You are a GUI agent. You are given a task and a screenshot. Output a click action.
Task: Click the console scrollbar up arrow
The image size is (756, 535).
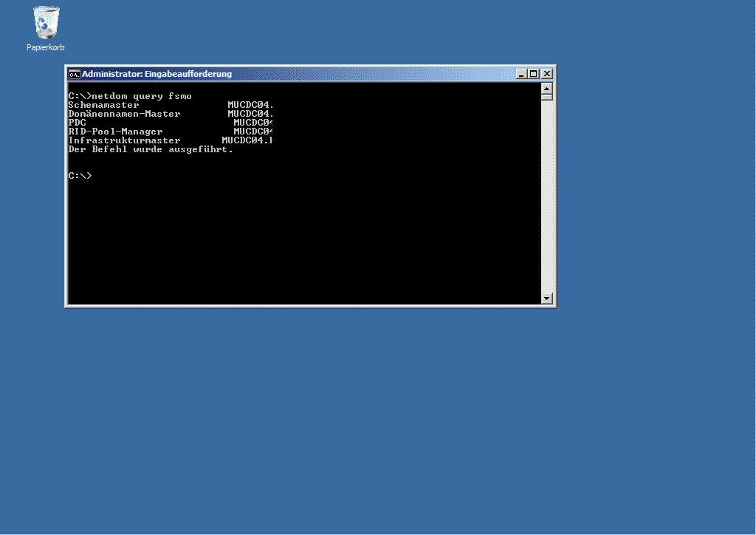(547, 89)
